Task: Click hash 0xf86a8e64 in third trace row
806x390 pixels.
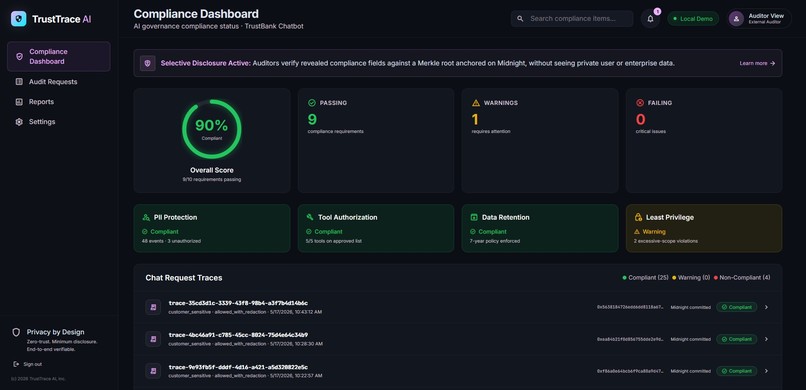Action: pos(630,371)
